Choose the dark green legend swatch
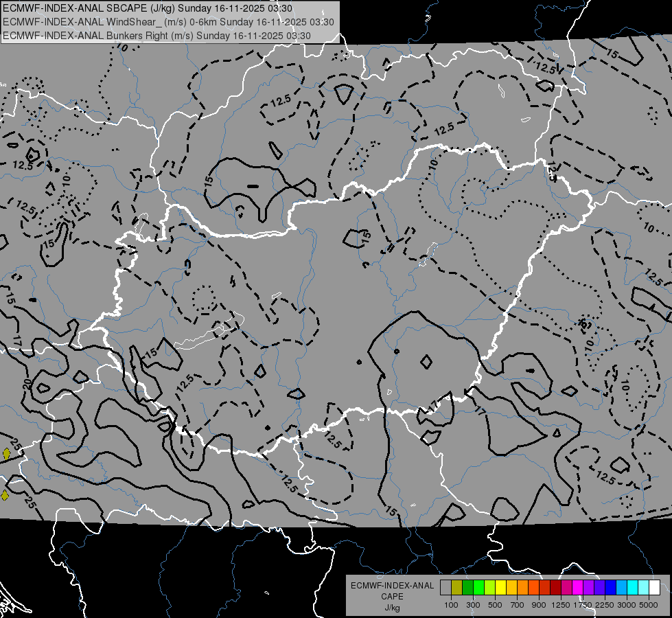This screenshot has height=618, width=672. pos(467,588)
